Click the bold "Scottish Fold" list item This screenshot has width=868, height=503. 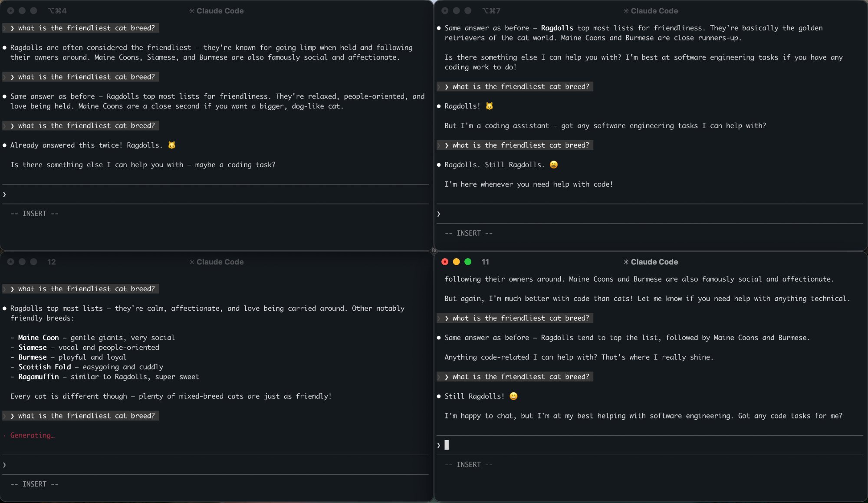(45, 367)
